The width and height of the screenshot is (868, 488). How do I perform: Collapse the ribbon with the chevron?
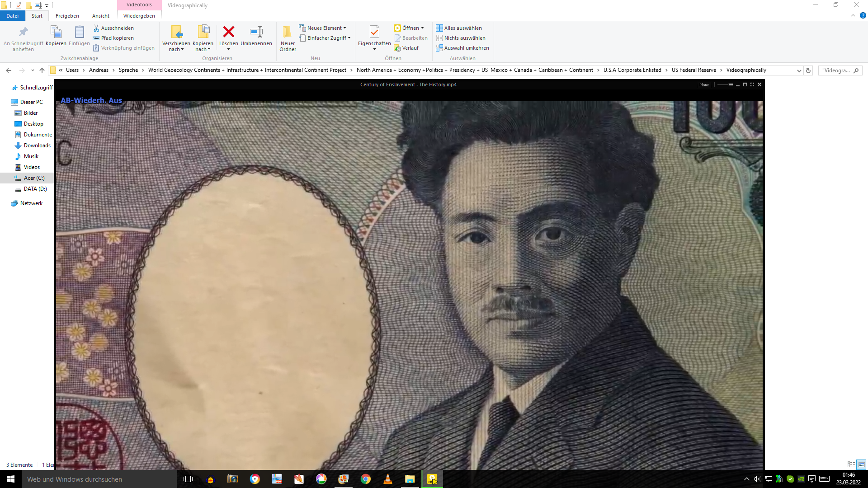tap(853, 15)
